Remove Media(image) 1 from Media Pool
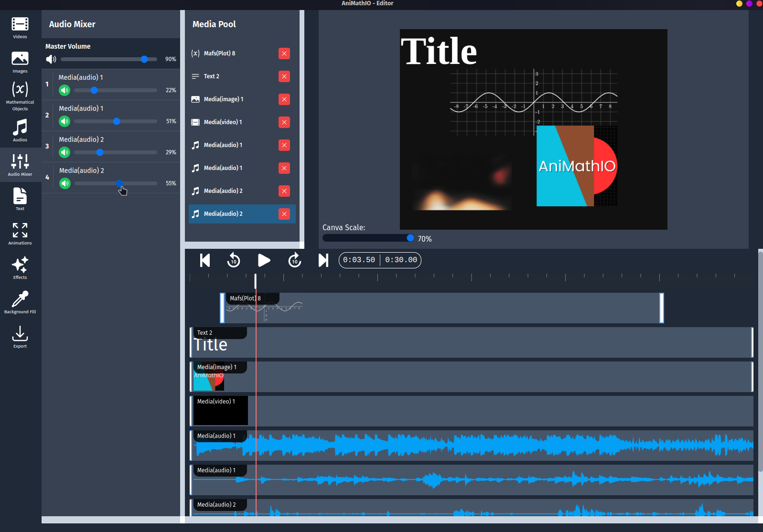Image resolution: width=763 pixels, height=532 pixels. (284, 99)
